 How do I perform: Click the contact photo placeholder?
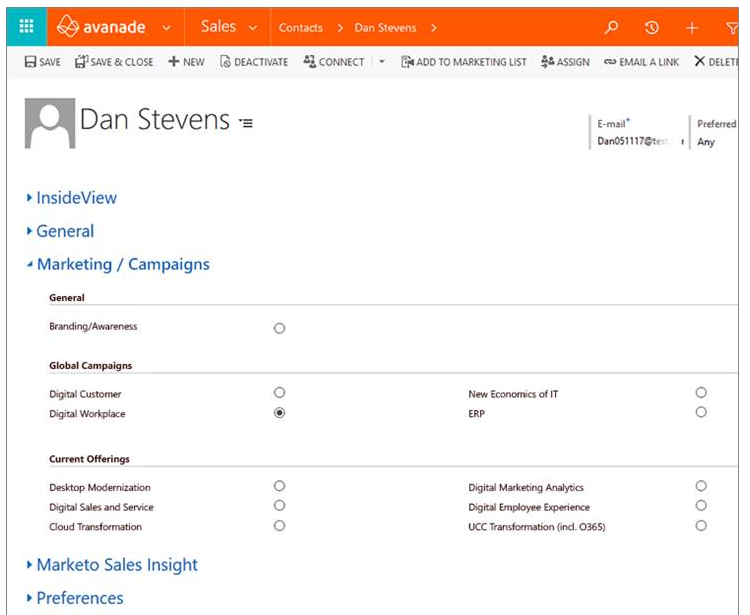(x=50, y=123)
